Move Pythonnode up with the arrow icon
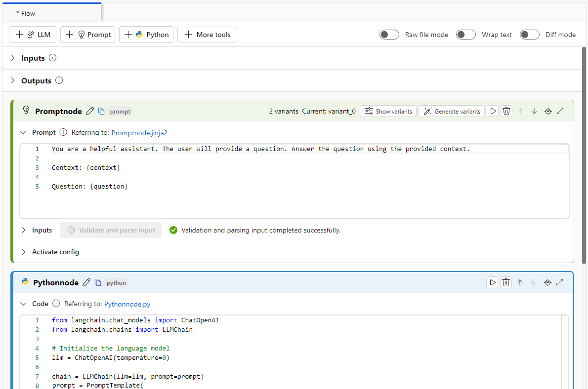This screenshot has width=588, height=389. pyautogui.click(x=519, y=282)
